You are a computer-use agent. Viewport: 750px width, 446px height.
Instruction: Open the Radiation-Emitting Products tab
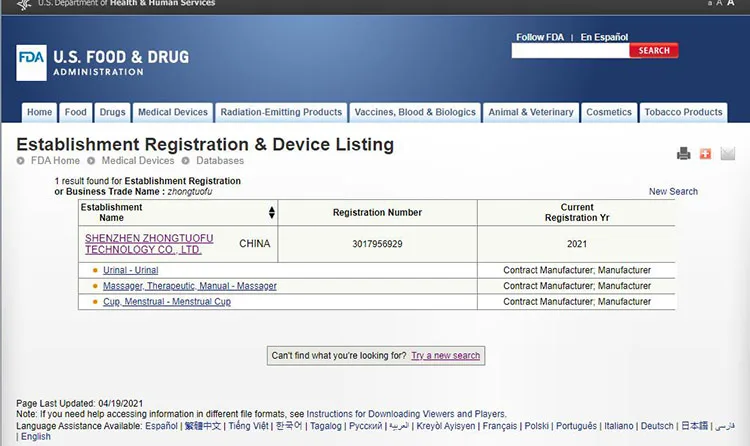click(x=281, y=112)
